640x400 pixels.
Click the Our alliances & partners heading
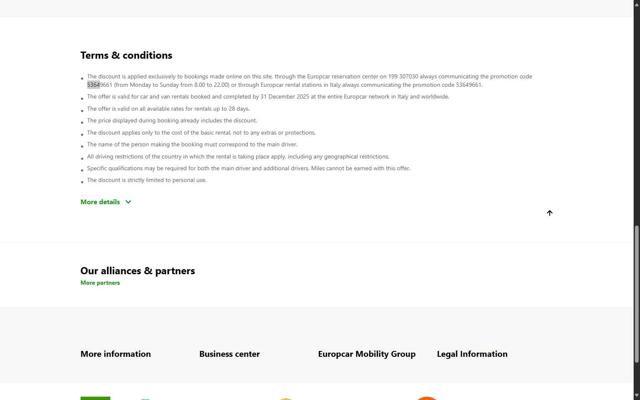click(137, 271)
